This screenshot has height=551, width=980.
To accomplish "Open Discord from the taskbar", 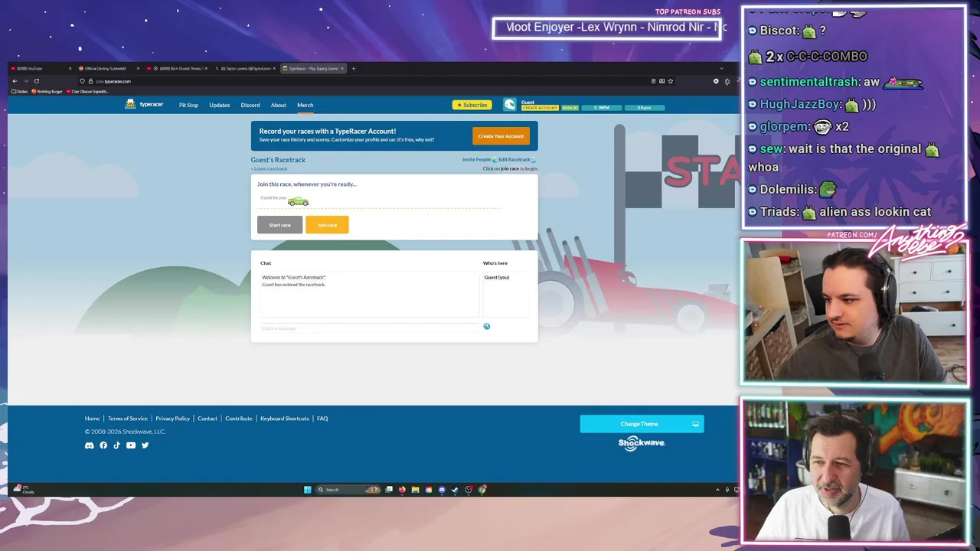I will [442, 490].
